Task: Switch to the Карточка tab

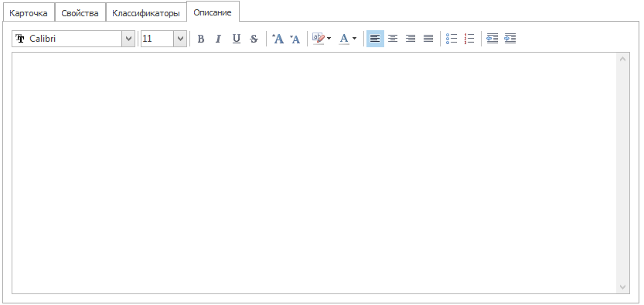Action: pyautogui.click(x=29, y=13)
